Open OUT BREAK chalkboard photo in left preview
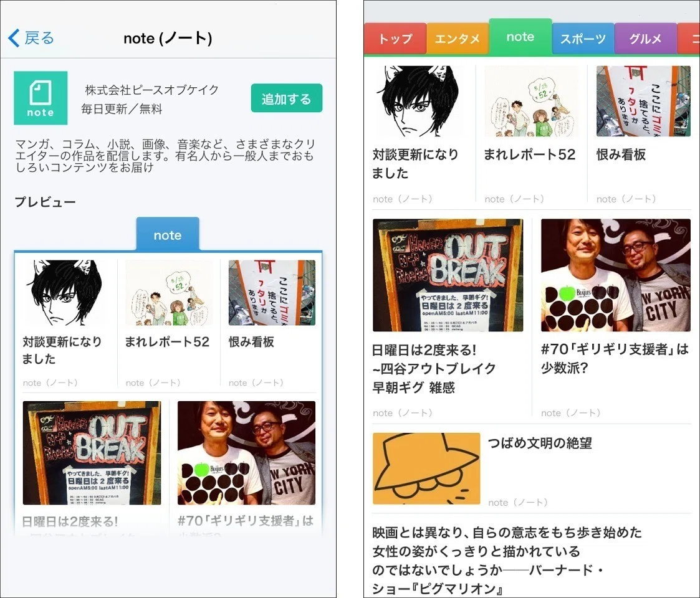 [92, 453]
